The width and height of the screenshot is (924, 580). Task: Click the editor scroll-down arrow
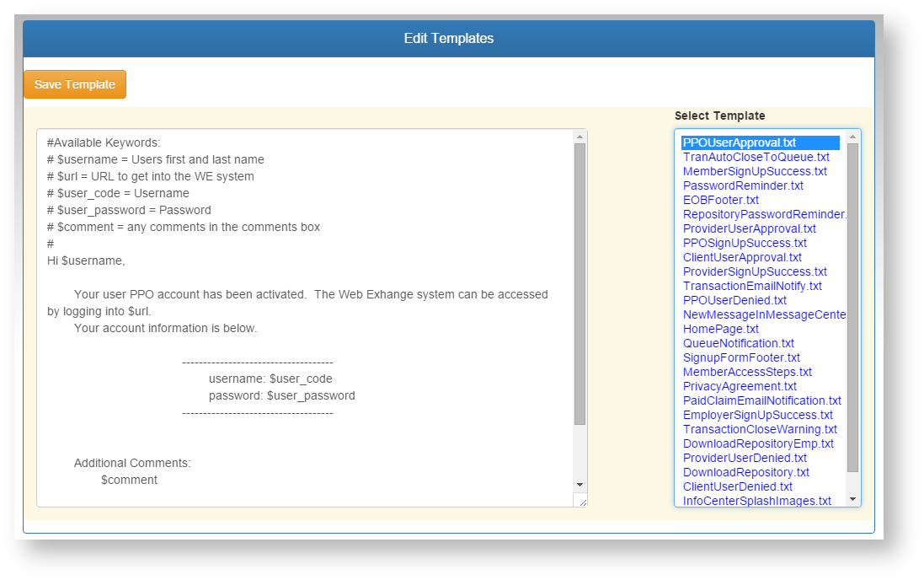pyautogui.click(x=580, y=485)
